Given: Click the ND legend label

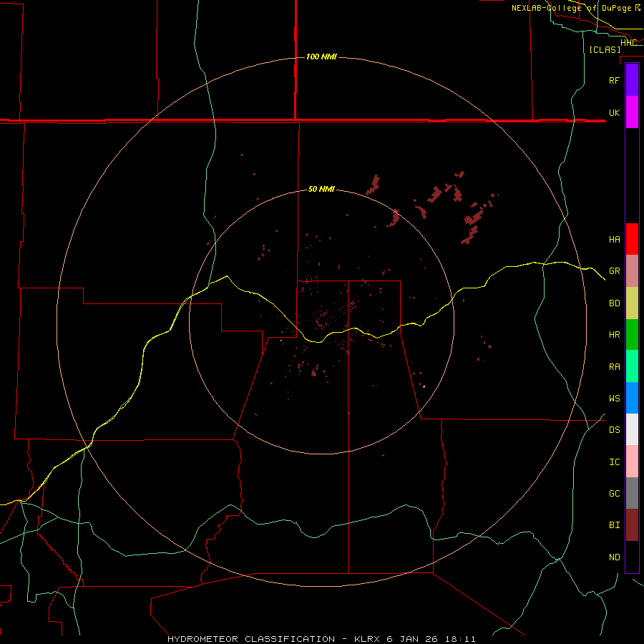Looking at the screenshot, I should [x=614, y=557].
